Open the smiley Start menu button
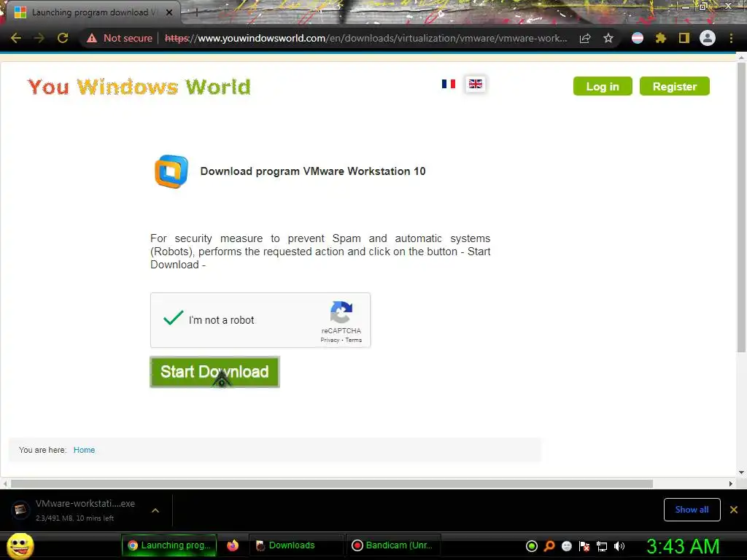The image size is (747, 560). [20, 545]
